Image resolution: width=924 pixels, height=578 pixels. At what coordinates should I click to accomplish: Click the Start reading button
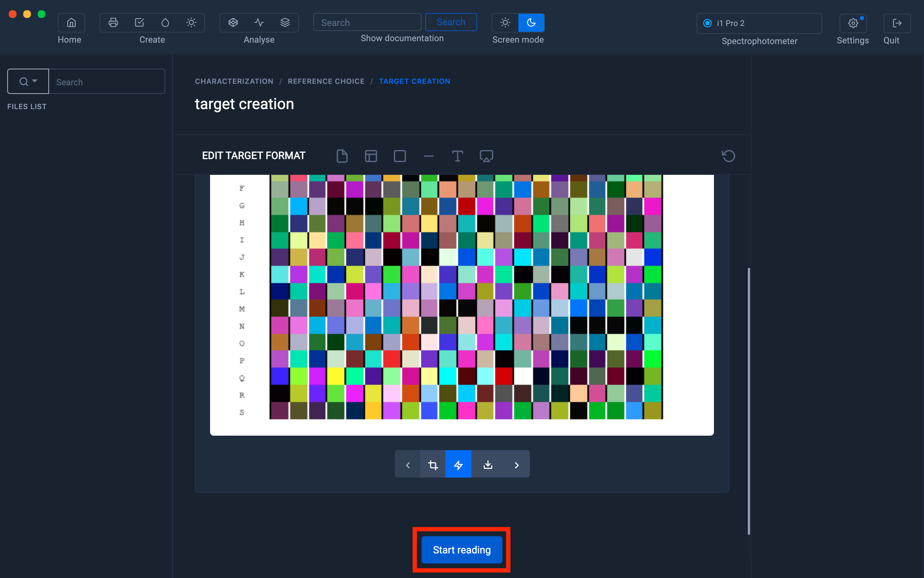pyautogui.click(x=462, y=550)
